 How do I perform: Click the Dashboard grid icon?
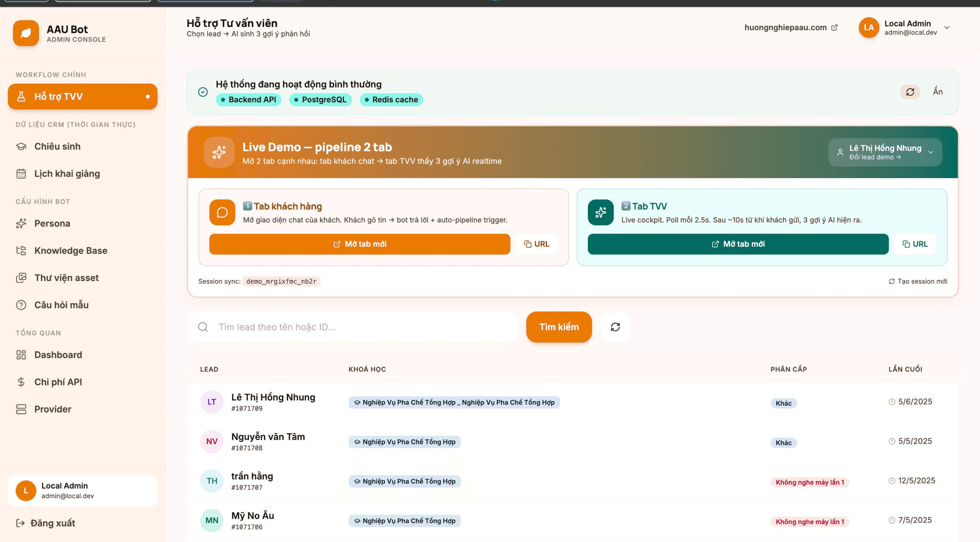21,355
